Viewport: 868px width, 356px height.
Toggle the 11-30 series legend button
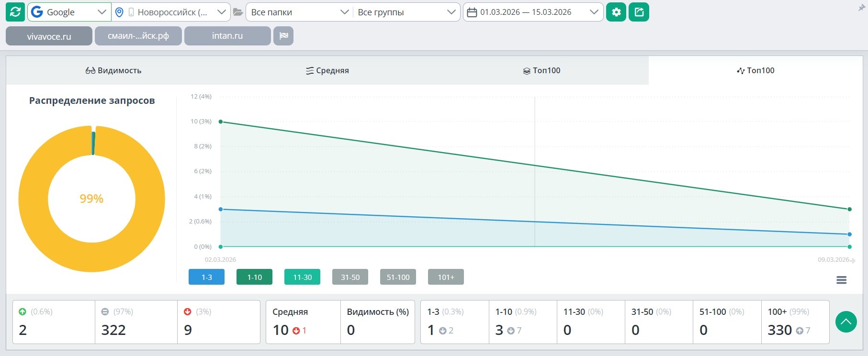click(x=302, y=277)
